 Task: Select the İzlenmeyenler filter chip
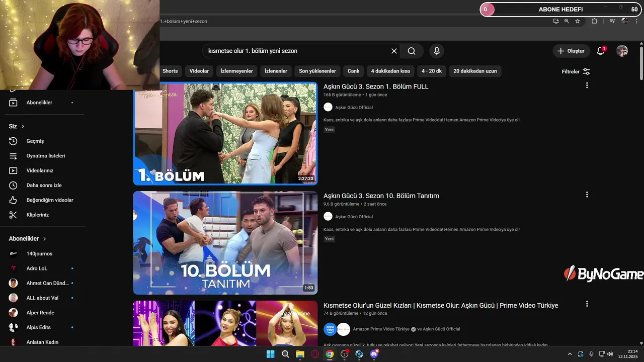[x=236, y=71]
